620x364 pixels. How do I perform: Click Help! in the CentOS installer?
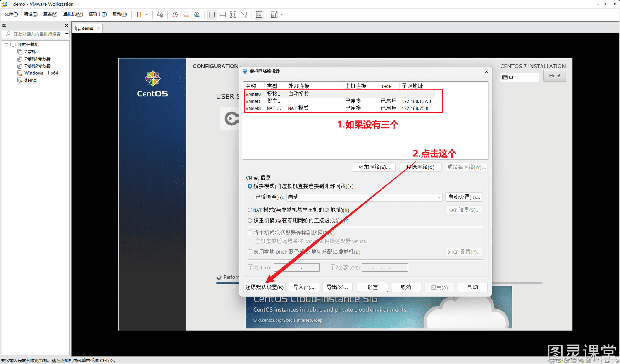click(x=555, y=76)
